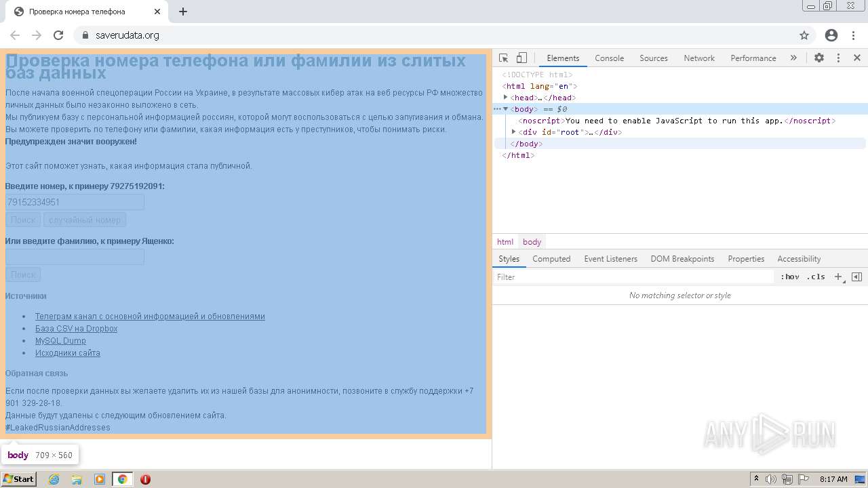Screen dimensions: 868x488
Task: Select the html breadcrumb
Action: (x=505, y=242)
